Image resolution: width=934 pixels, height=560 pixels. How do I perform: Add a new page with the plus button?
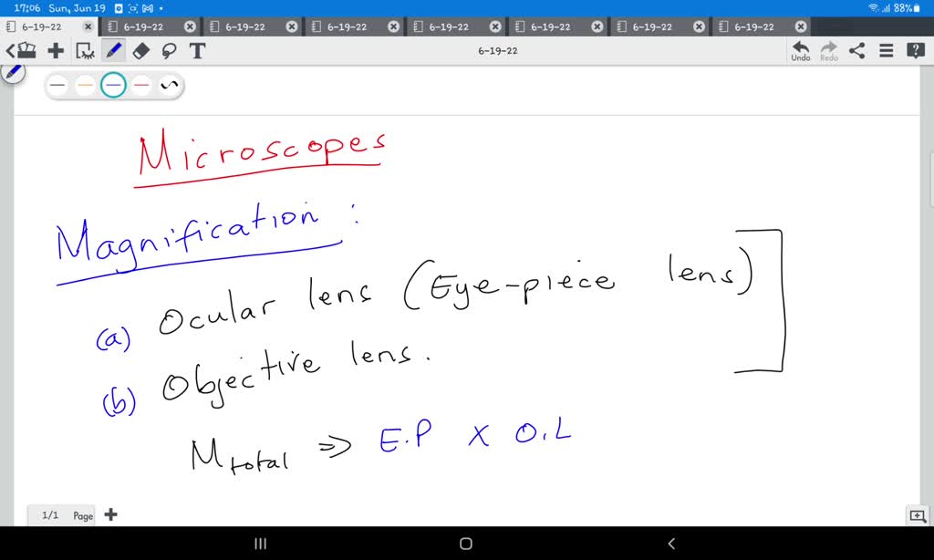click(110, 514)
